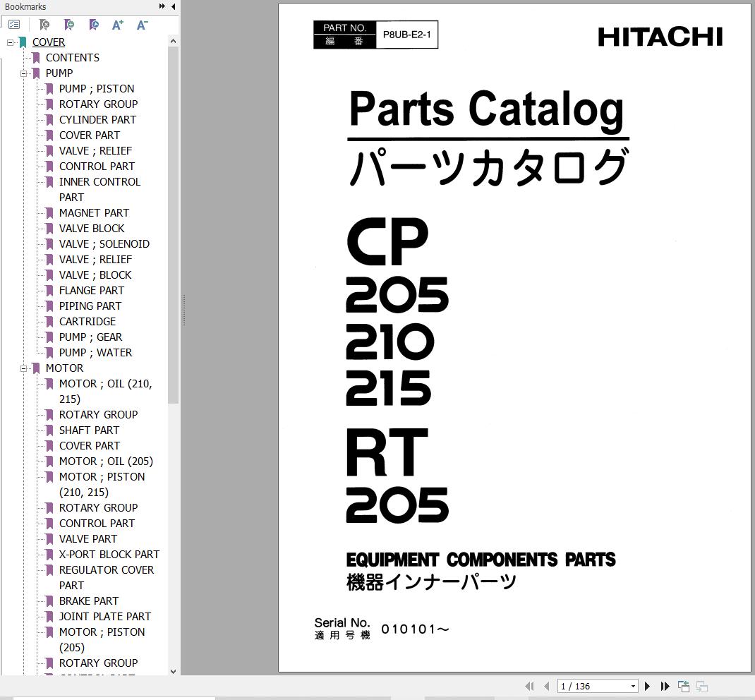Open the INNER CONTROL PART bookmark
The width and height of the screenshot is (755, 700).
[x=99, y=189]
